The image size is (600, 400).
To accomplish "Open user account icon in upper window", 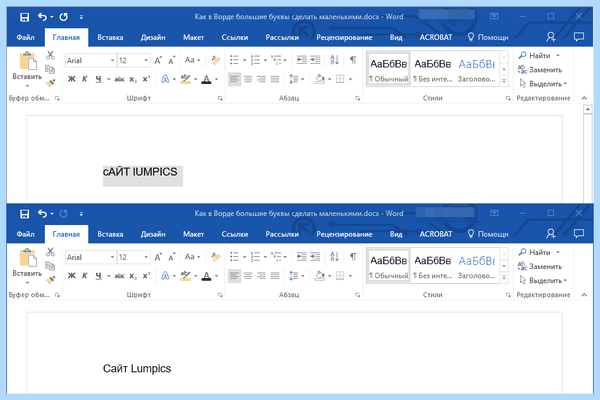I will pyautogui.click(x=551, y=37).
